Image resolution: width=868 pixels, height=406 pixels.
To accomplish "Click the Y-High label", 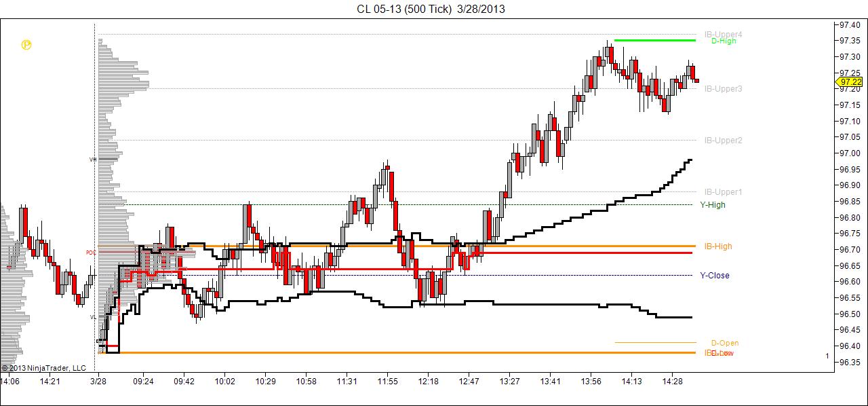I will coord(713,204).
